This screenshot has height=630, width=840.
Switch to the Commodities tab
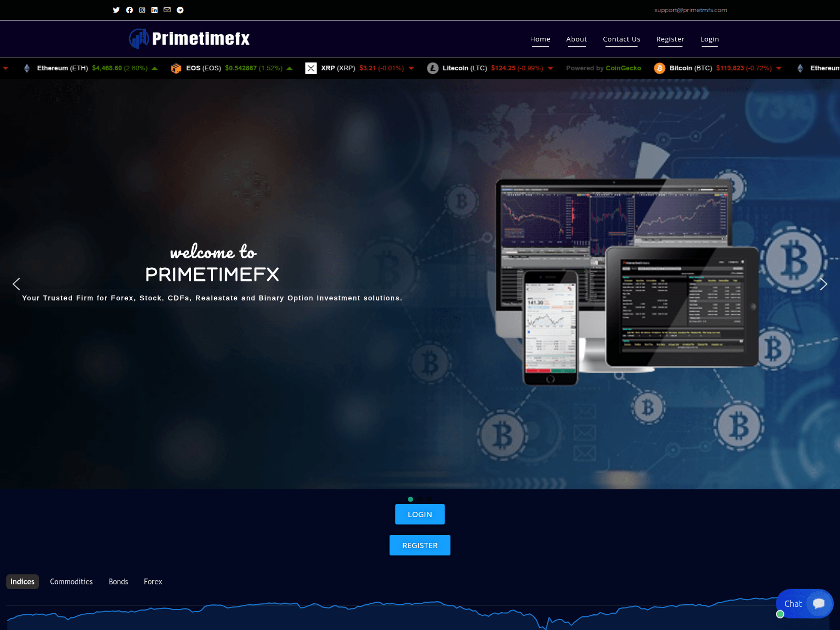pyautogui.click(x=71, y=582)
